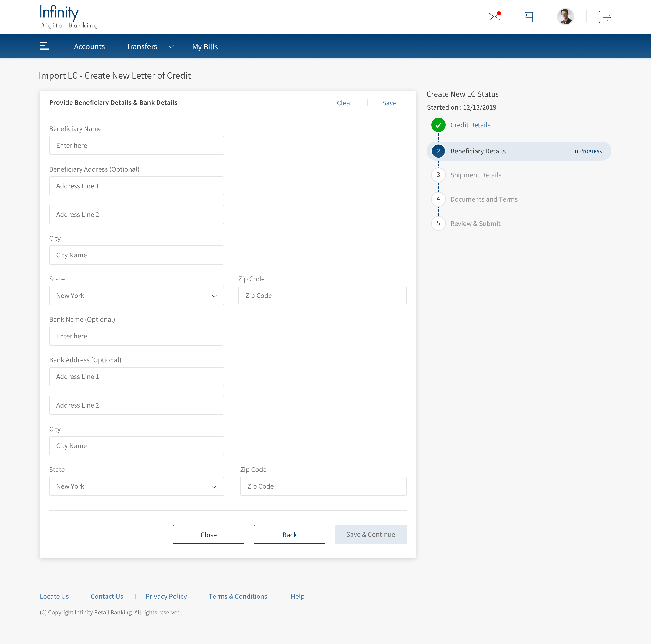Open the My Bills menu
Viewport: 651px width, 644px height.
(x=205, y=46)
